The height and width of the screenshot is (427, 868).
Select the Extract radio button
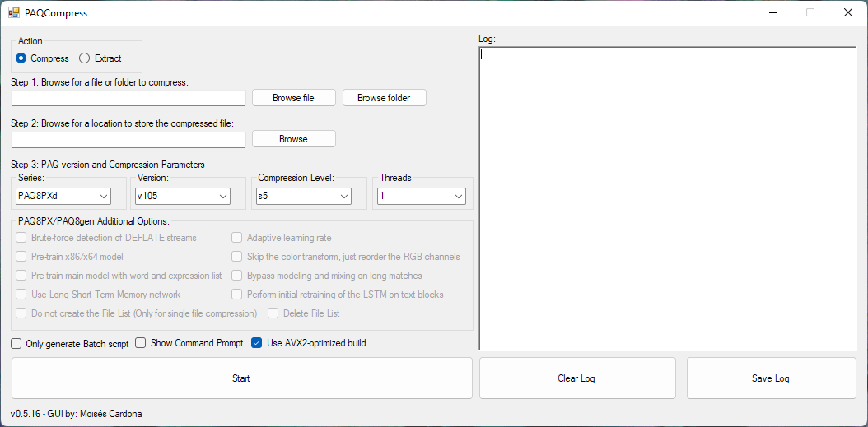84,58
